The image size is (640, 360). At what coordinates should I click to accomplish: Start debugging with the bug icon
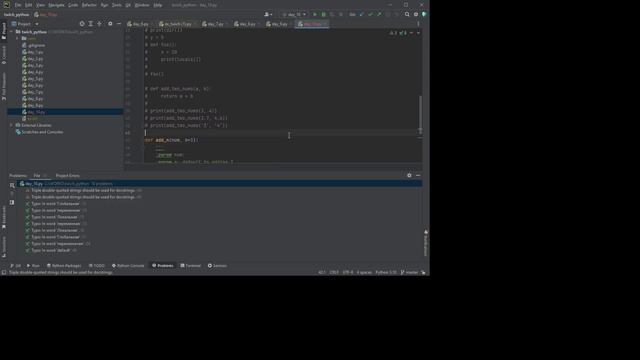point(324,14)
